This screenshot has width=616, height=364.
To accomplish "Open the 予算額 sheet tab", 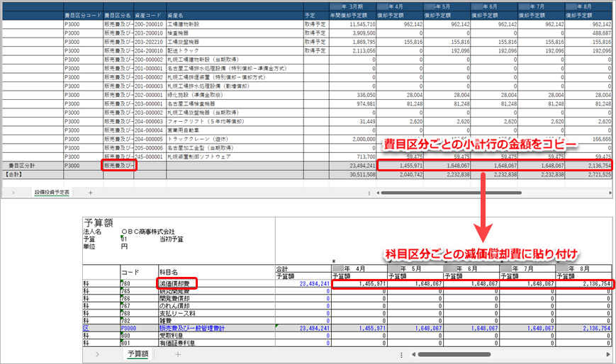I will [x=138, y=354].
